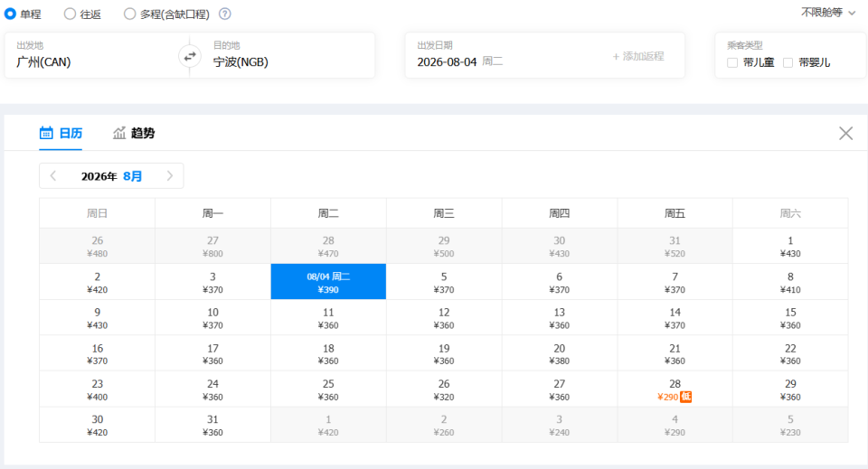Screen dimensions: 868x469
Task: Pick August 17 date cell
Action: click(212, 354)
